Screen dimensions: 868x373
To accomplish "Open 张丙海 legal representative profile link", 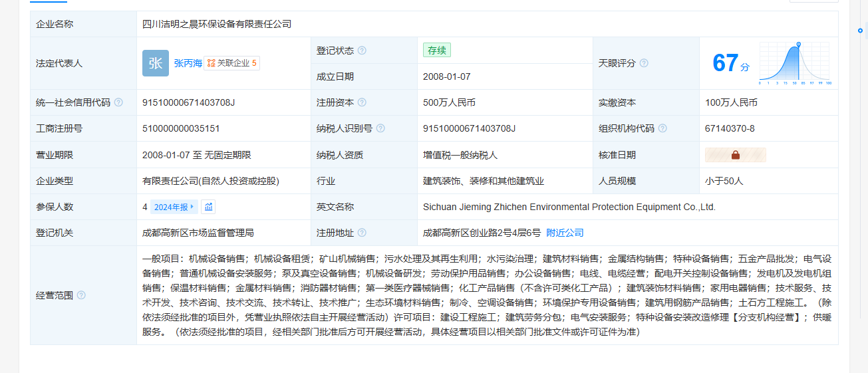I will click(187, 63).
